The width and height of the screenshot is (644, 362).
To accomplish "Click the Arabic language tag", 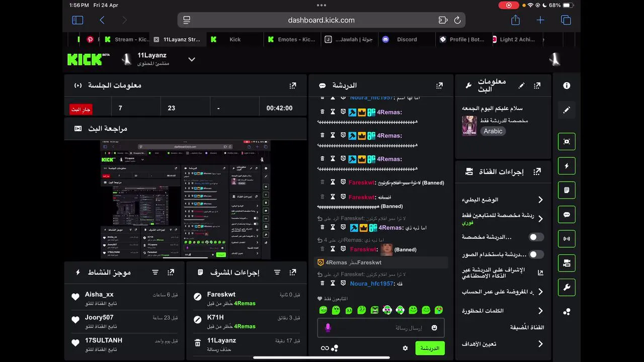I will click(x=493, y=131).
